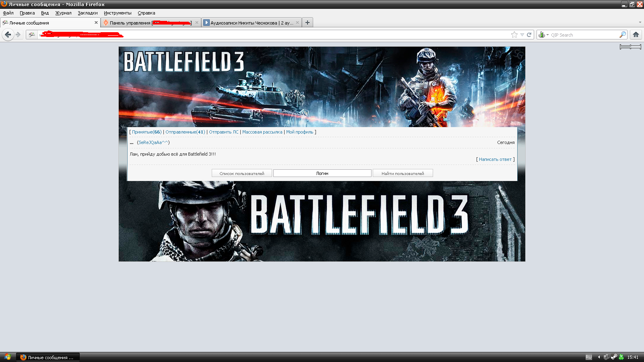Click the network monitor tray icon
Image resolution: width=644 pixels, height=362 pixels.
point(606,357)
